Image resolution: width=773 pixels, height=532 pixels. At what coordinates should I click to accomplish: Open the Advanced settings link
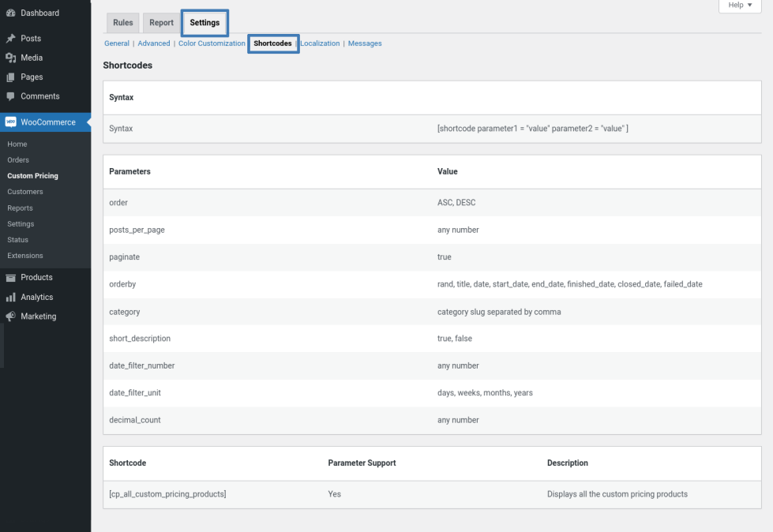coord(154,43)
